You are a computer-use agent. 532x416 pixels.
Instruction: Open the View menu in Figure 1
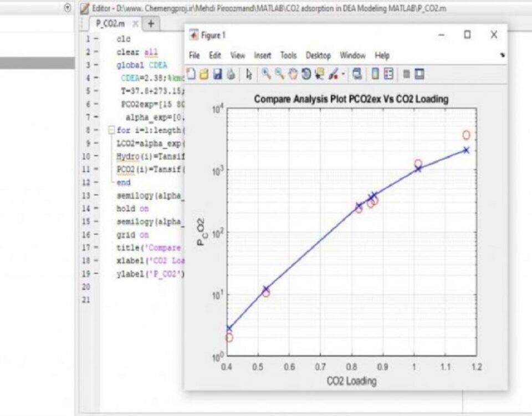click(238, 55)
